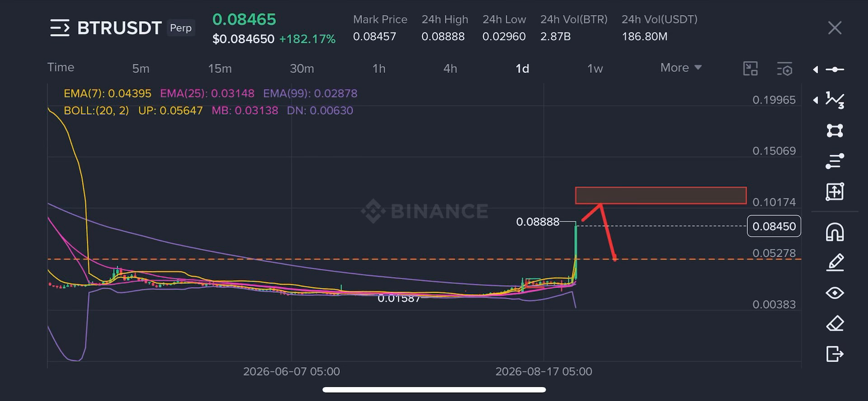This screenshot has width=868, height=401.
Task: Select the 1d interval
Action: [522, 69]
